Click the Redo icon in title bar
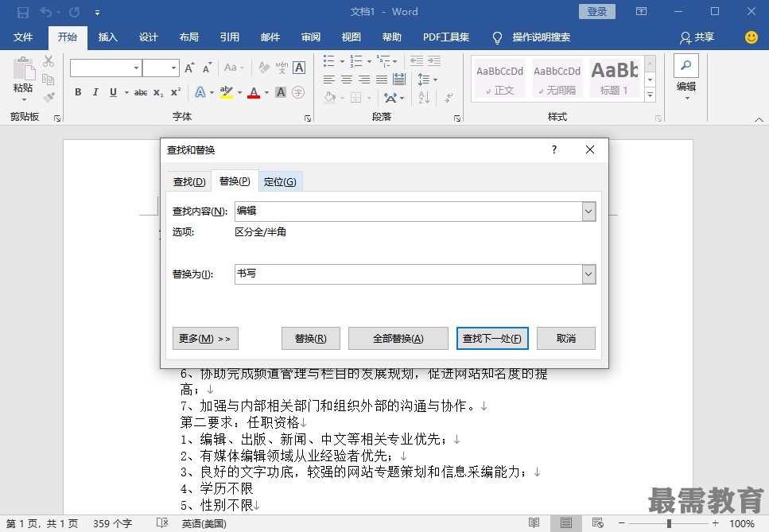The image size is (769, 532). (x=75, y=12)
